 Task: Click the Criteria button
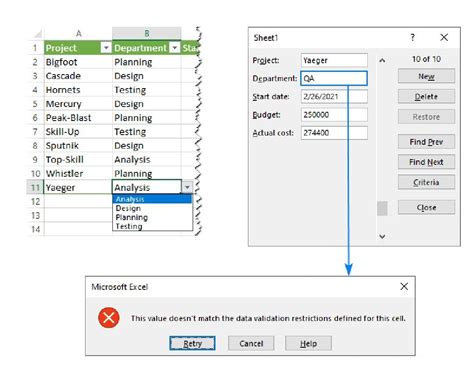(x=426, y=182)
